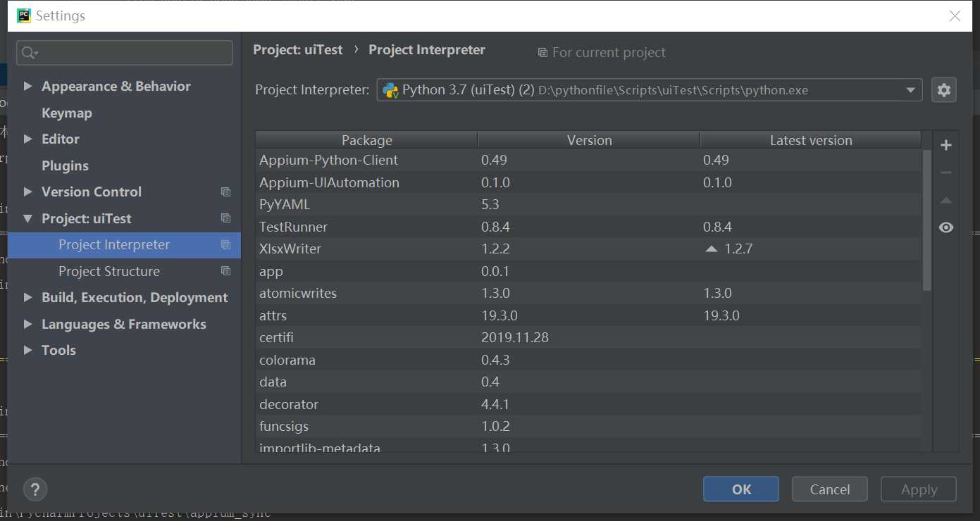This screenshot has height=521, width=980.
Task: Select the data package row
Action: (x=589, y=382)
